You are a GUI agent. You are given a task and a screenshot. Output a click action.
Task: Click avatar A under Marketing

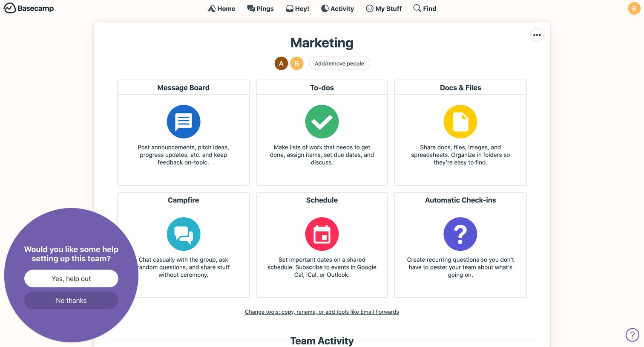click(x=281, y=64)
